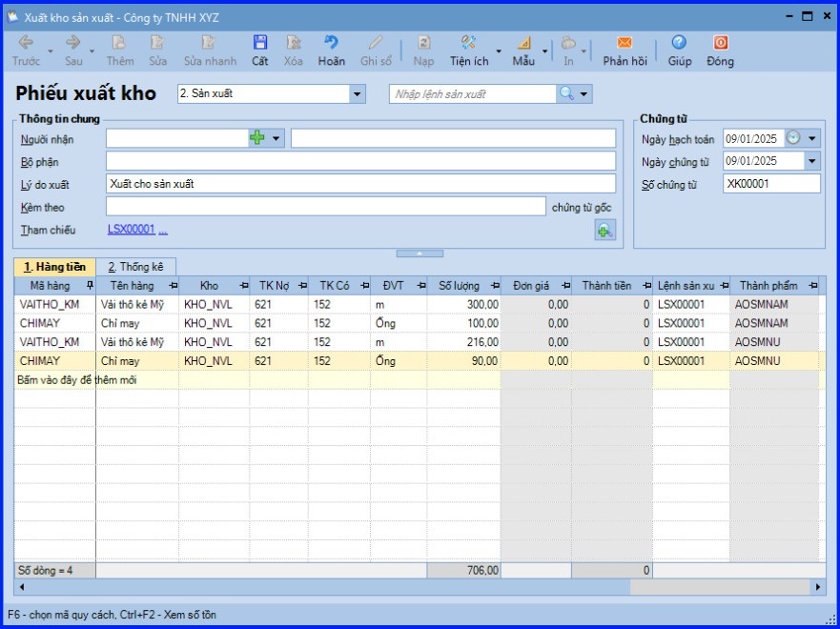Send feedback via Phản hồi icon
Image resolution: width=840 pixels, height=629 pixels.
(625, 43)
